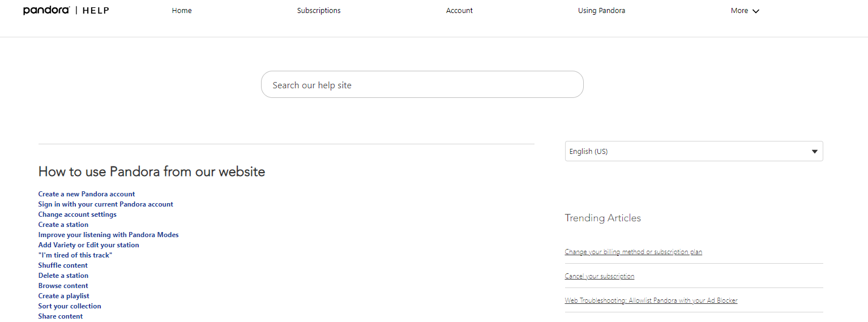Click Add Variety or Edit your station
Image resolution: width=868 pixels, height=322 pixels.
pos(89,245)
